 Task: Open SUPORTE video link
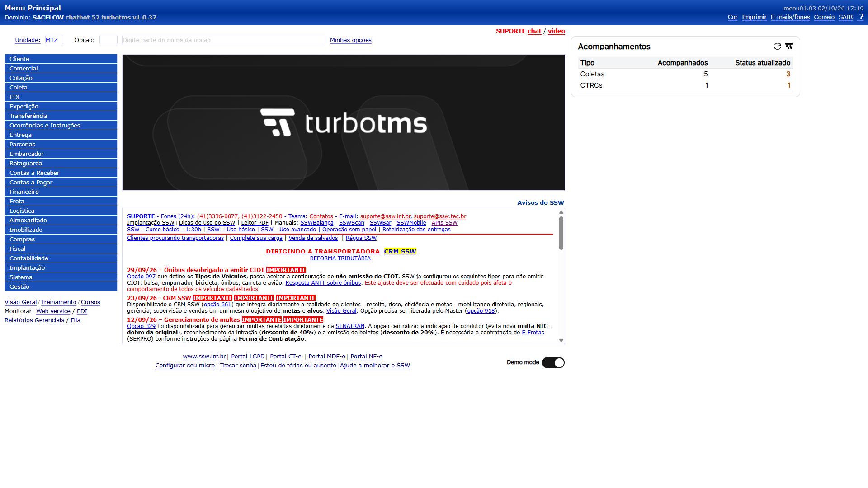coord(557,31)
